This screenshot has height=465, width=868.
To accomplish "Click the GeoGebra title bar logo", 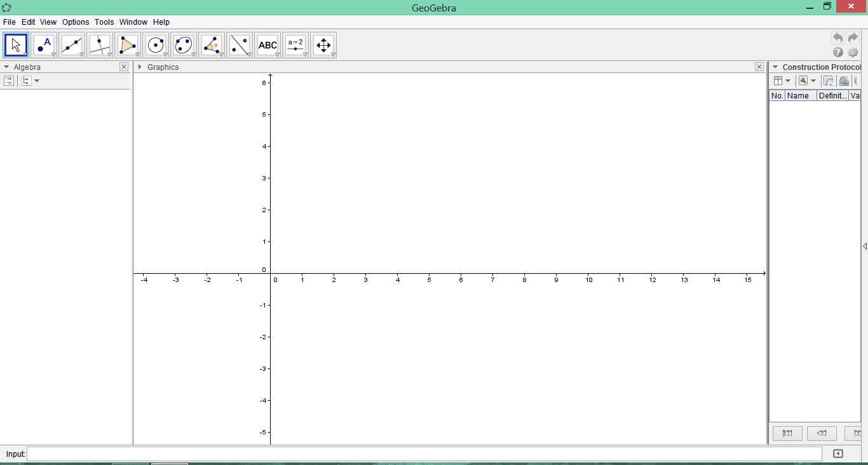I will [6, 8].
